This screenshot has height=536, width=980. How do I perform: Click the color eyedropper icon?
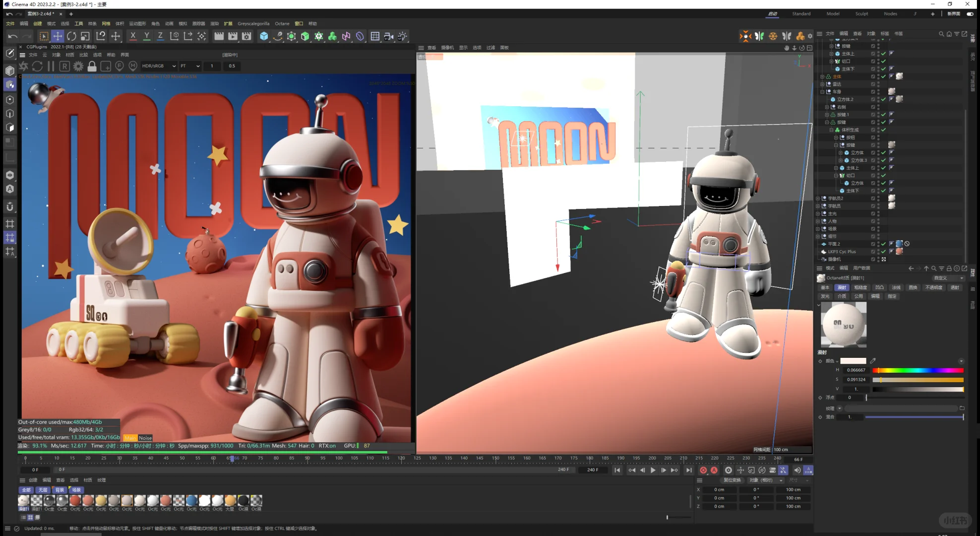click(x=873, y=361)
